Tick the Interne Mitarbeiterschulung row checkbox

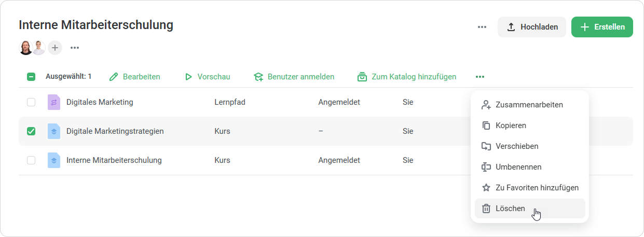click(31, 160)
